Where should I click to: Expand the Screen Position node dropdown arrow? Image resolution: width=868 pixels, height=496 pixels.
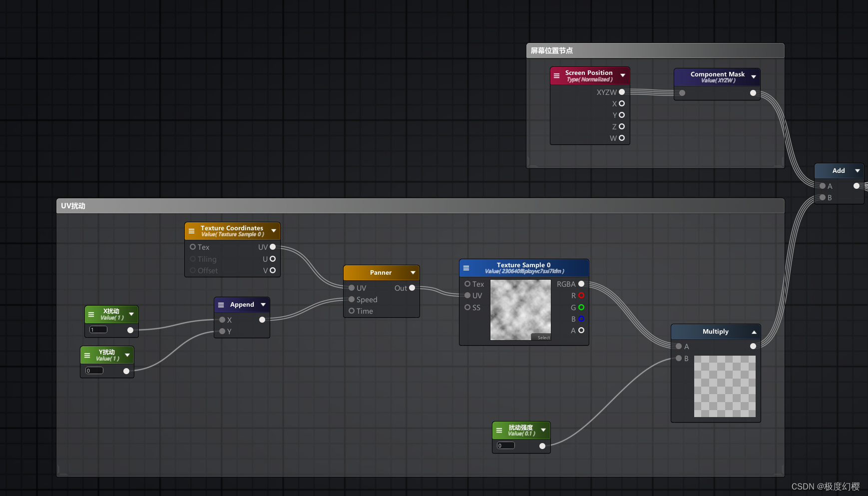(x=623, y=75)
